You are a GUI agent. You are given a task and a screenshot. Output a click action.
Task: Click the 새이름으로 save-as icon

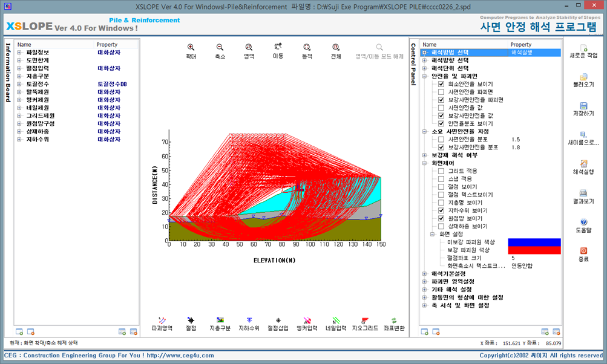583,135
